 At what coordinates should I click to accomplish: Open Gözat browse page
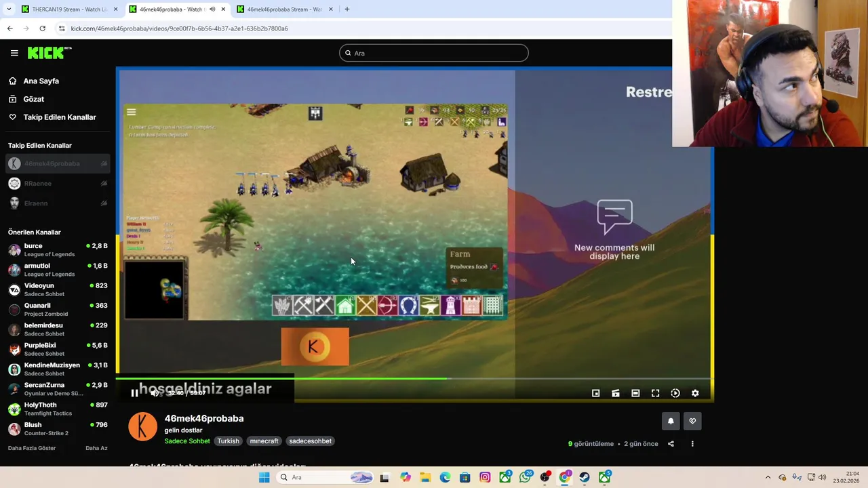point(33,99)
